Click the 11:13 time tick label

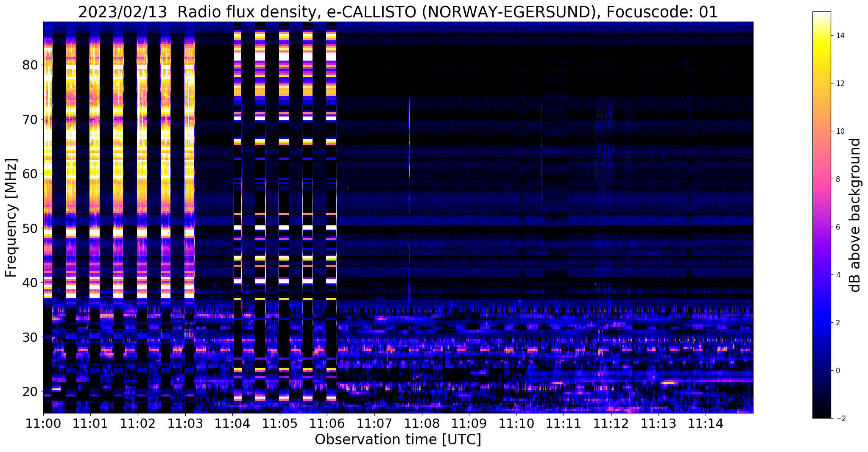pos(658,424)
